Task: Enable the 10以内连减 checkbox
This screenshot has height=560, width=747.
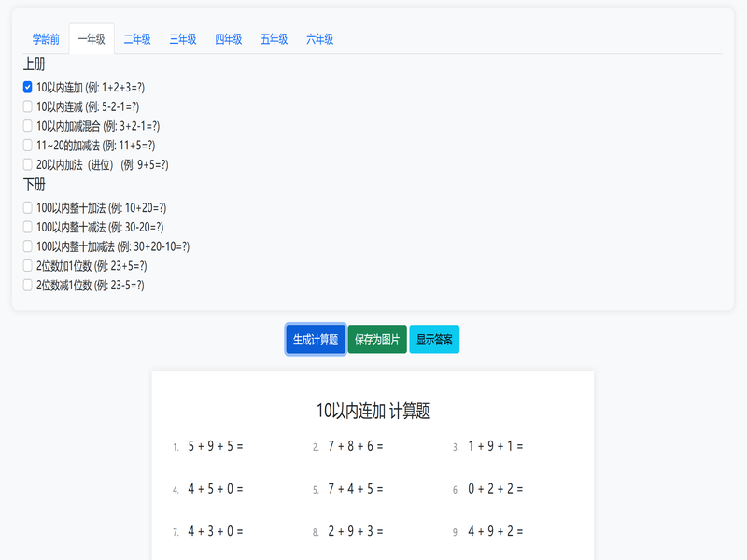Action: click(x=28, y=106)
